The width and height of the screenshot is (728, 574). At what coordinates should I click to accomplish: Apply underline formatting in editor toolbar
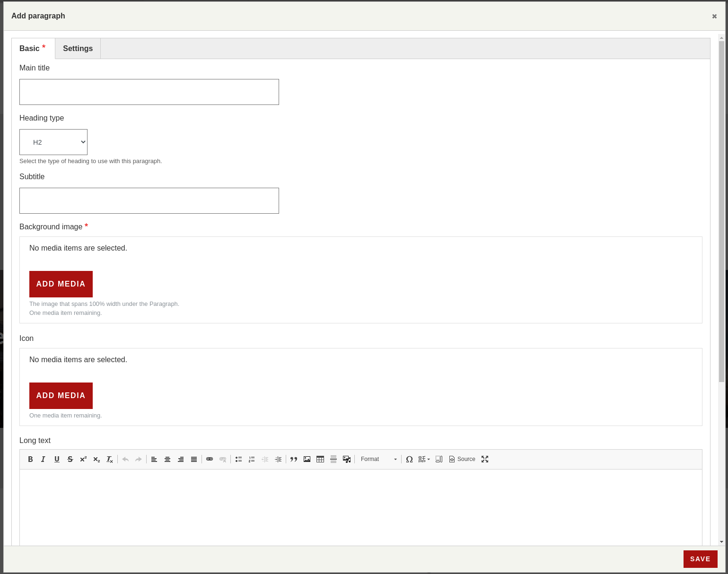pyautogui.click(x=57, y=459)
